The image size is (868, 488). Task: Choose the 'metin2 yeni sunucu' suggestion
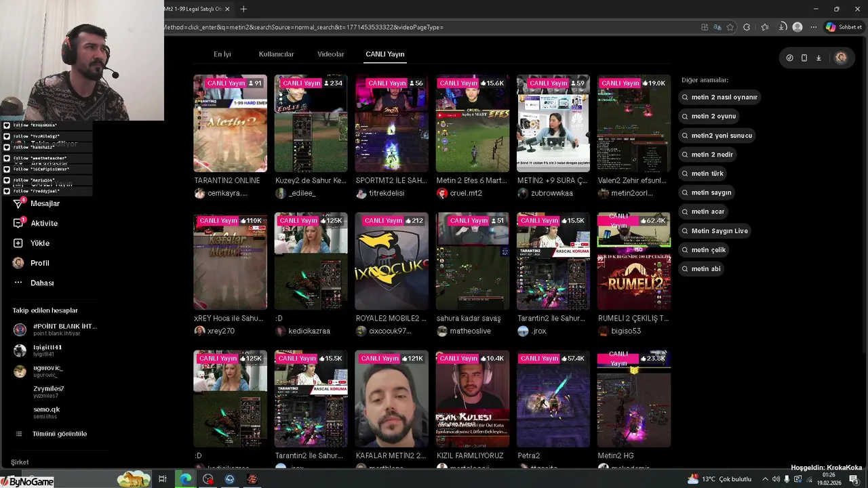(x=717, y=136)
